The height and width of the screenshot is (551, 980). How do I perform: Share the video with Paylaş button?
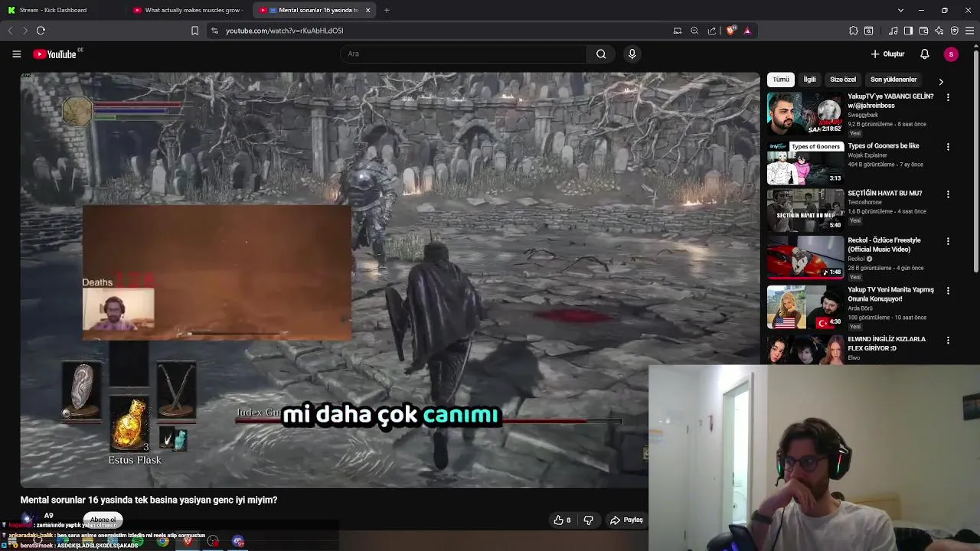[x=626, y=520]
